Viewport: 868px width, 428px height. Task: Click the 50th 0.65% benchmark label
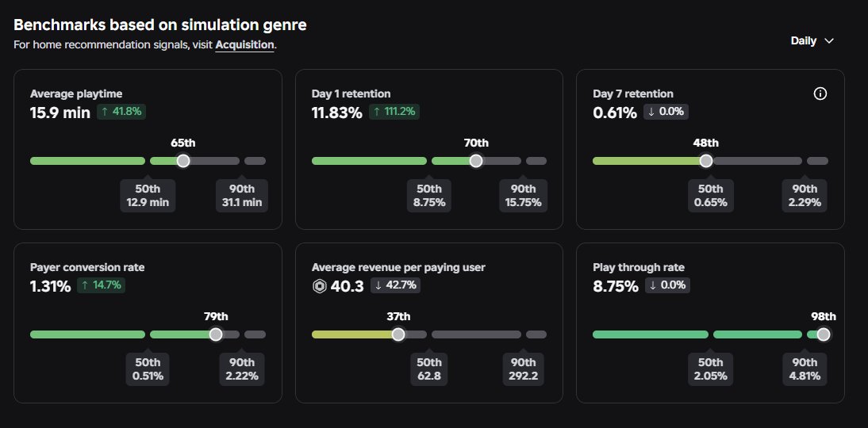[x=710, y=196]
